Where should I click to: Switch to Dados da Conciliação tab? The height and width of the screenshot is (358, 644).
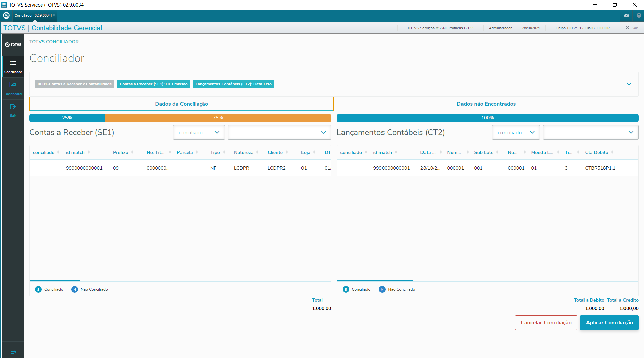point(182,104)
